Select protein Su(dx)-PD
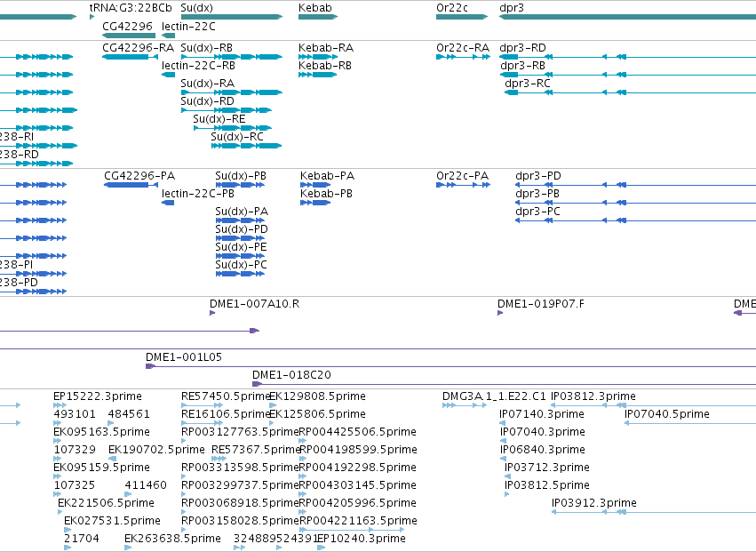 242,229
